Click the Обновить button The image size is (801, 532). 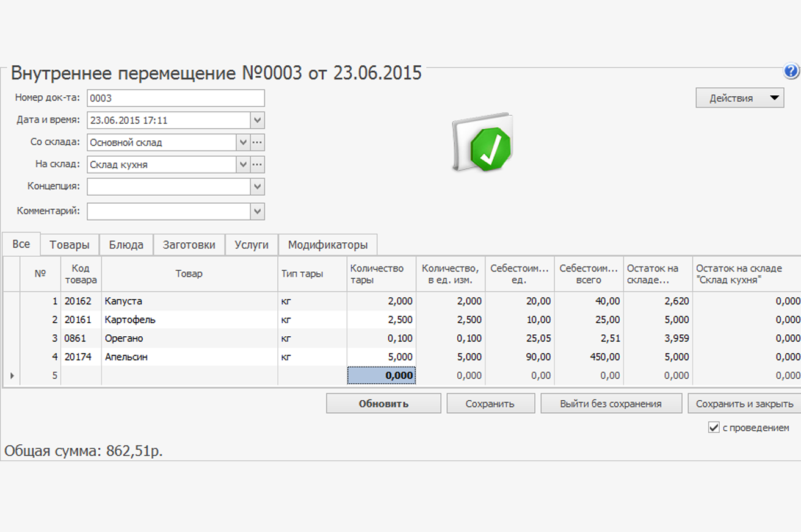pos(383,403)
